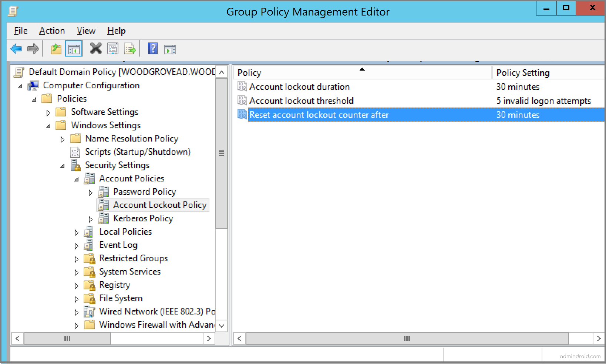
Task: Collapse the Account Policies node
Action: click(77, 178)
